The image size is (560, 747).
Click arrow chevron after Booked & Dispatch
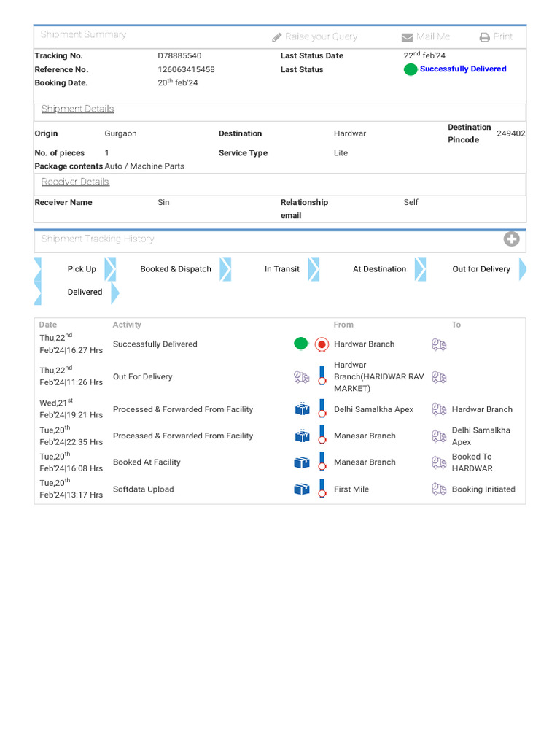[x=226, y=269]
